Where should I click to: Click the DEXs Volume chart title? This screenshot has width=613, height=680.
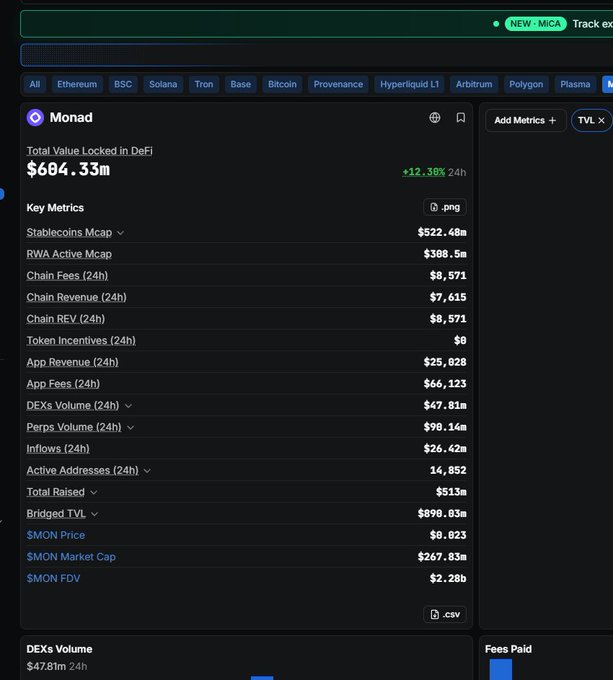(59, 649)
